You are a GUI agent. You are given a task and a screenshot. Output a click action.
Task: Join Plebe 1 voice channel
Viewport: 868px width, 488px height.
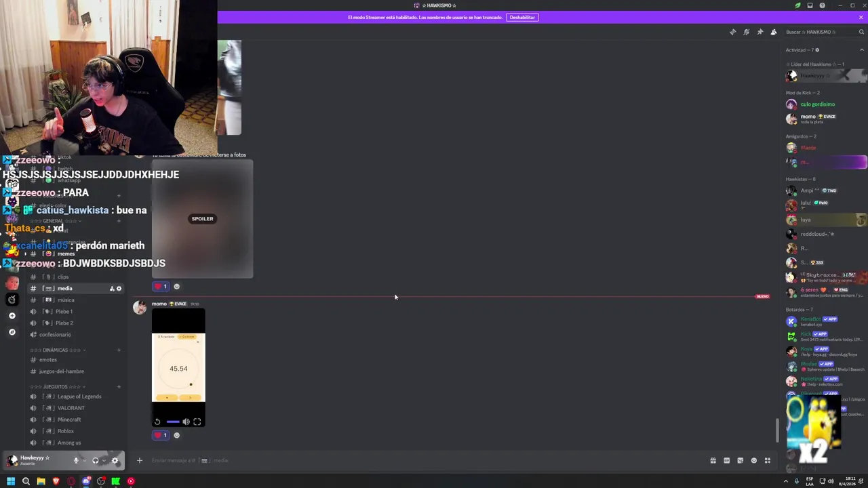(75, 311)
